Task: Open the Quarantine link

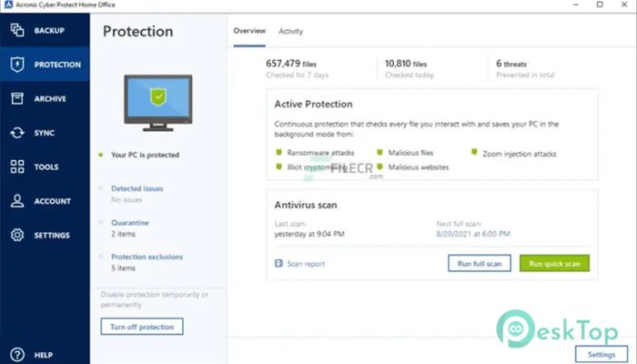Action: click(x=130, y=223)
